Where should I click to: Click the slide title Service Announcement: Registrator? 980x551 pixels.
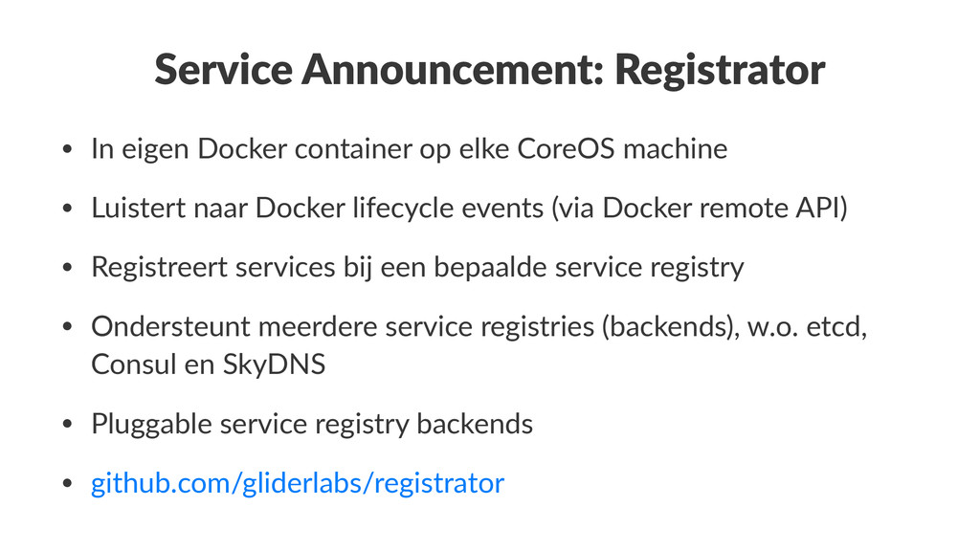point(489,70)
